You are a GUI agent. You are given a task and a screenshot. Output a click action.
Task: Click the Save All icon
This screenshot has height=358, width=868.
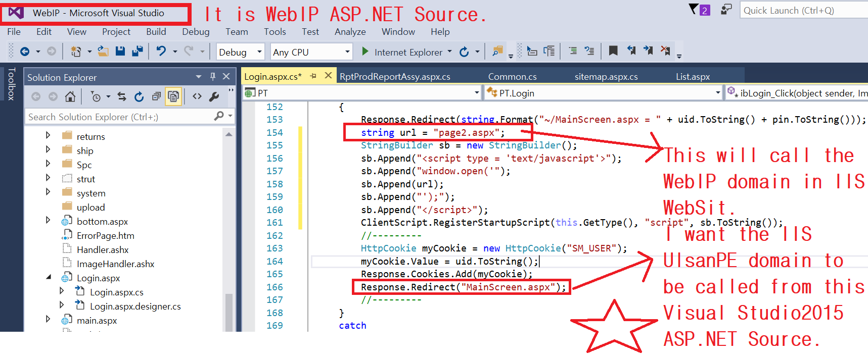(137, 52)
